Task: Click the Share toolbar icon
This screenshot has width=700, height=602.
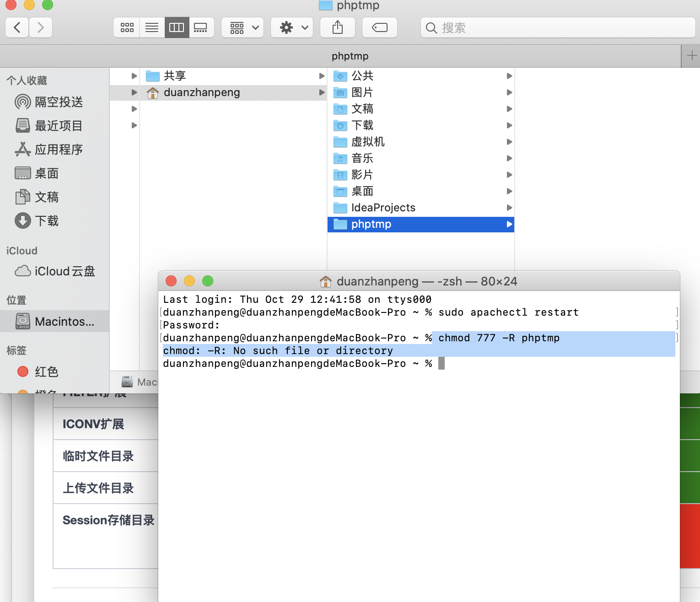Action: pos(338,27)
